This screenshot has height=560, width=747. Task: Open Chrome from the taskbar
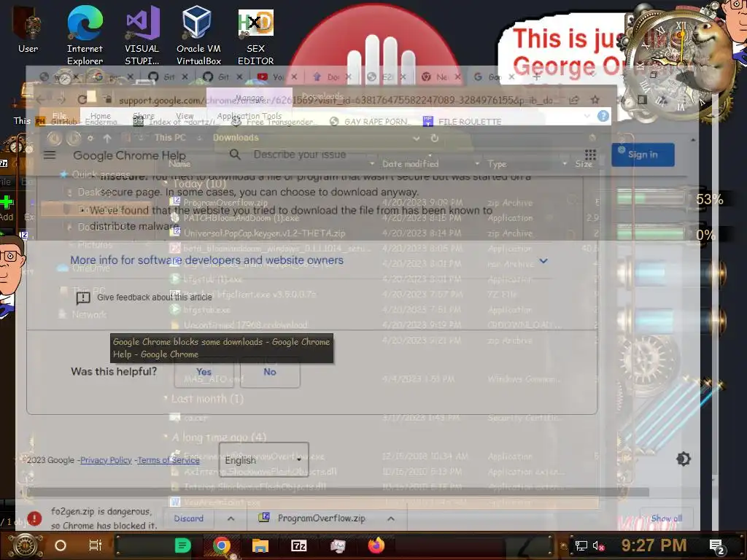[222, 545]
